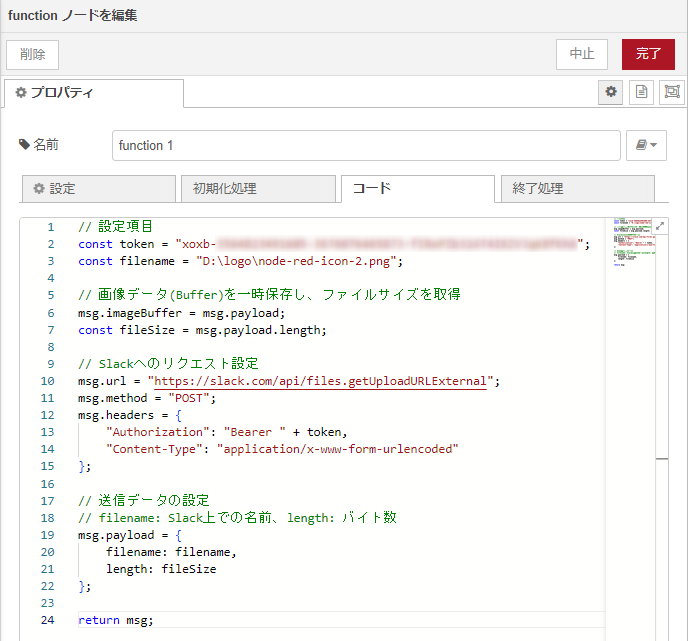Image resolution: width=688 pixels, height=641 pixels.
Task: Click the 'return msg;' code line
Action: click(x=116, y=620)
